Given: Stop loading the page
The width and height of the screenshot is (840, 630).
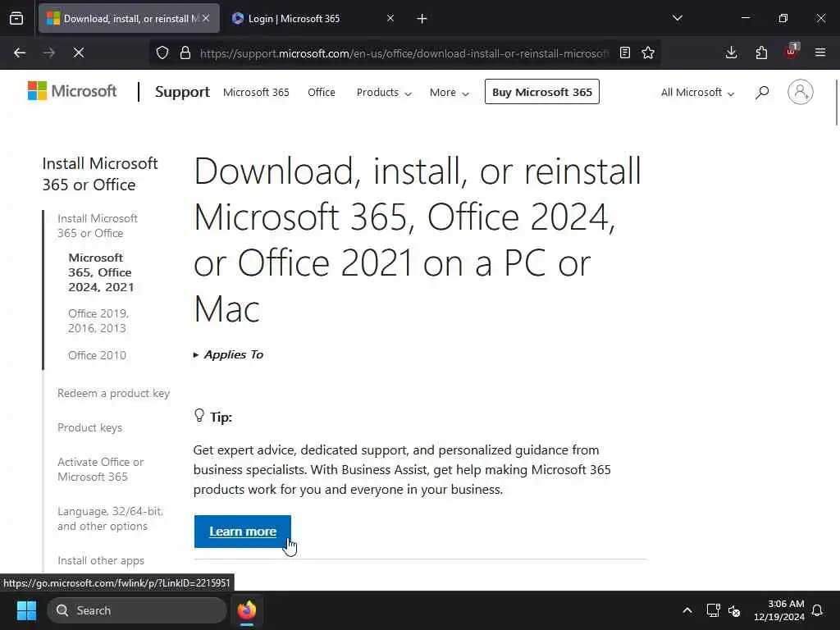Looking at the screenshot, I should (79, 52).
